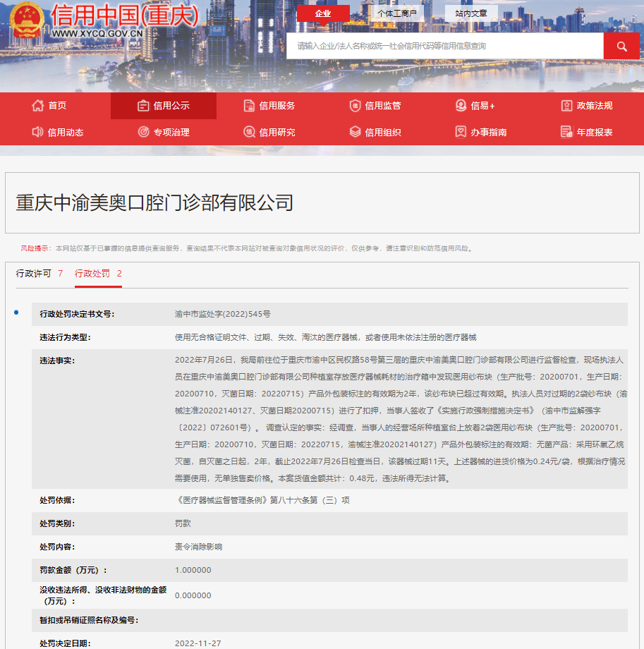Viewport: 644px width, 649px height.
Task: Open the 行政许可 tab
Action: coord(40,274)
